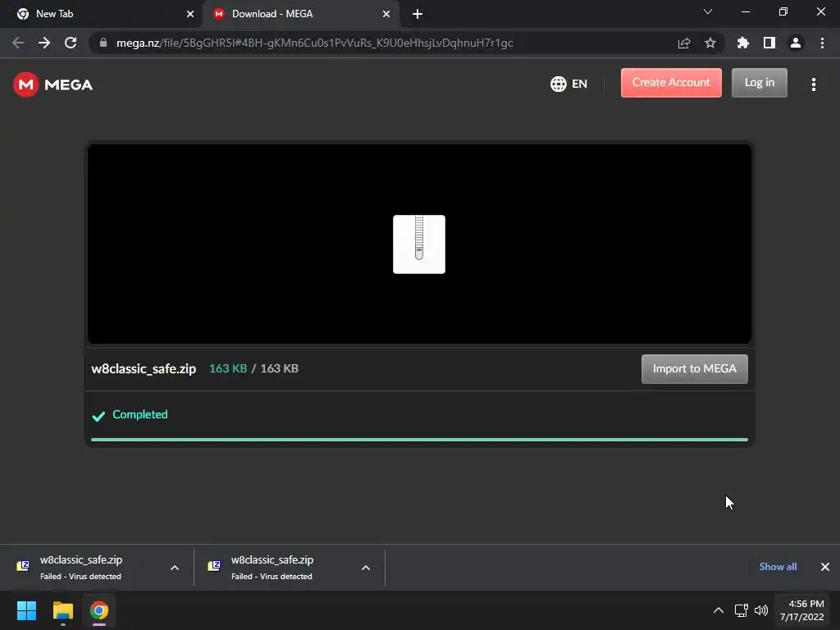Click Chrome icon in taskbar
840x630 pixels.
pyautogui.click(x=99, y=610)
